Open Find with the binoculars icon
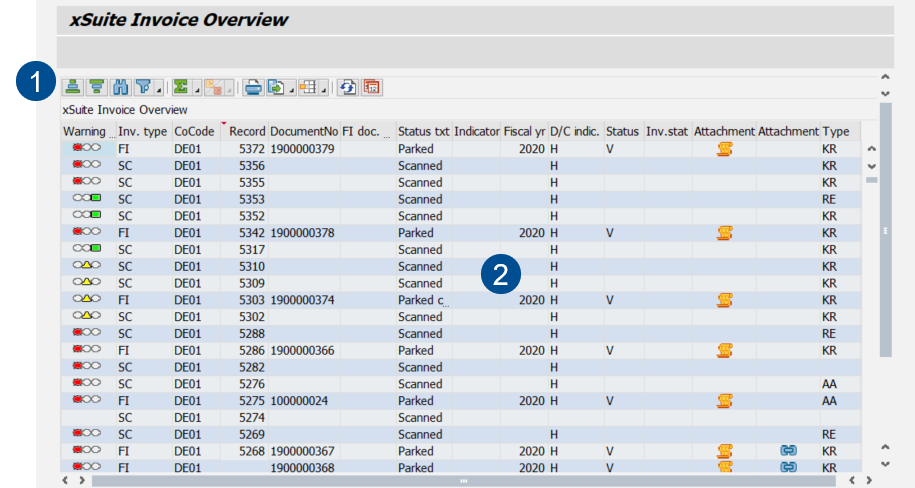The height and width of the screenshot is (488, 915). [122, 87]
